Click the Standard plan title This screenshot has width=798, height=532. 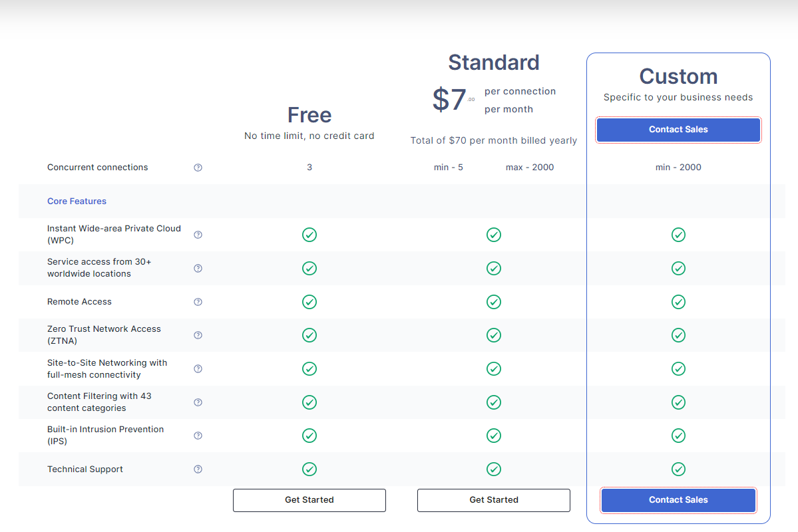tap(494, 63)
